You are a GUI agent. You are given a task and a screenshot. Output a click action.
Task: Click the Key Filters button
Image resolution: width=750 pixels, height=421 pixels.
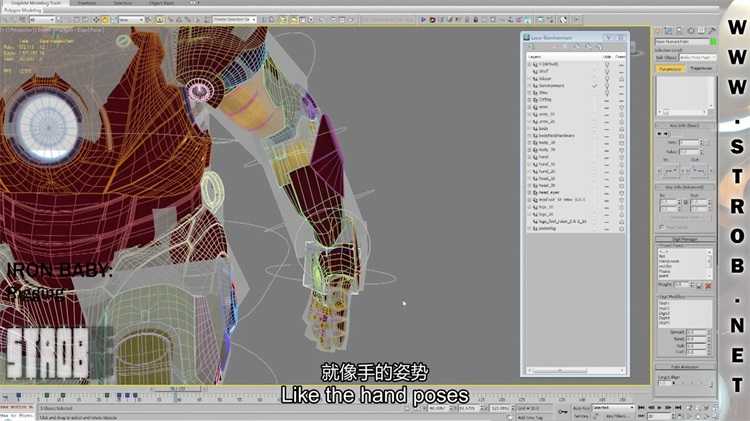coord(617,416)
